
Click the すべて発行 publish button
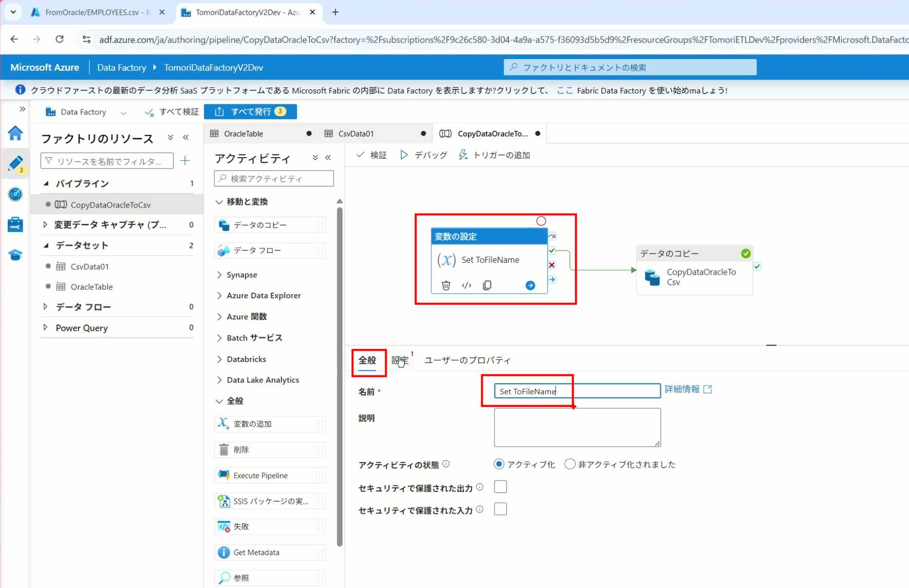pyautogui.click(x=250, y=111)
